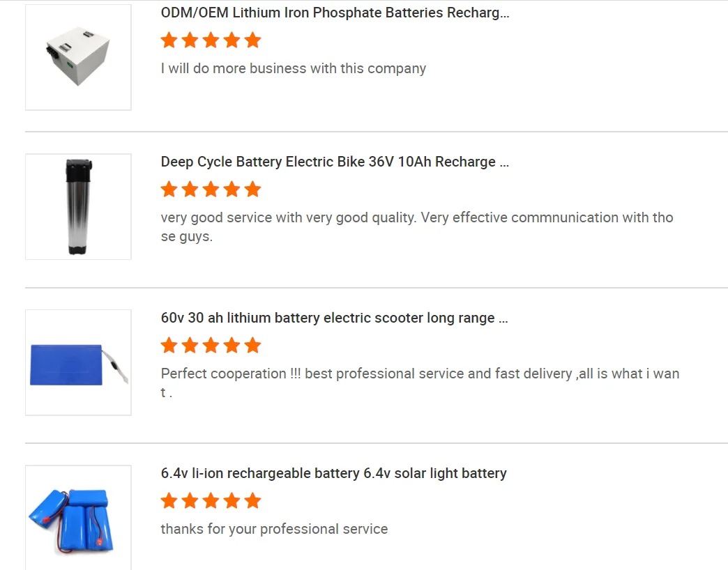The height and width of the screenshot is (570, 728).
Task: Click the blue 6.4v battery pack thumbnail
Action: 78,518
